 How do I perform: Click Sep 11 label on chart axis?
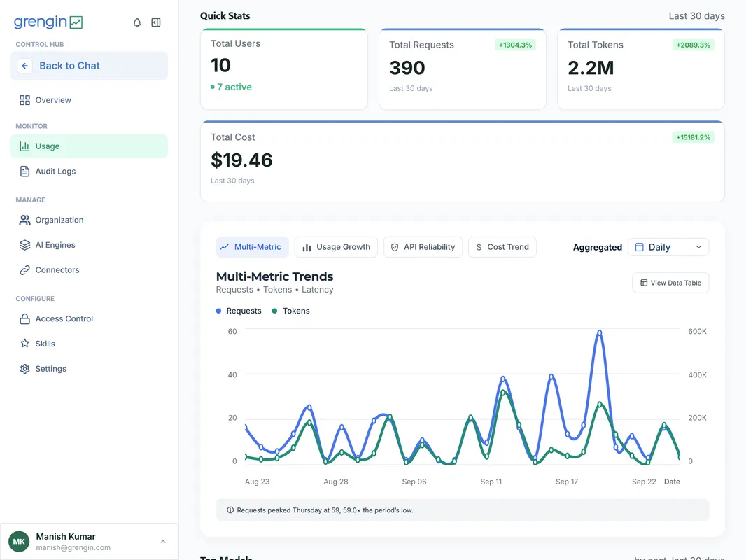point(491,482)
